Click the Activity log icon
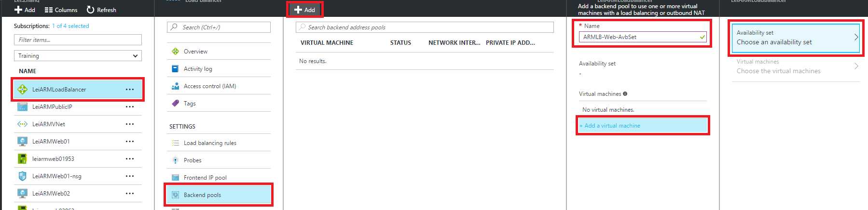Viewport: 868px width, 210px height. (x=176, y=69)
